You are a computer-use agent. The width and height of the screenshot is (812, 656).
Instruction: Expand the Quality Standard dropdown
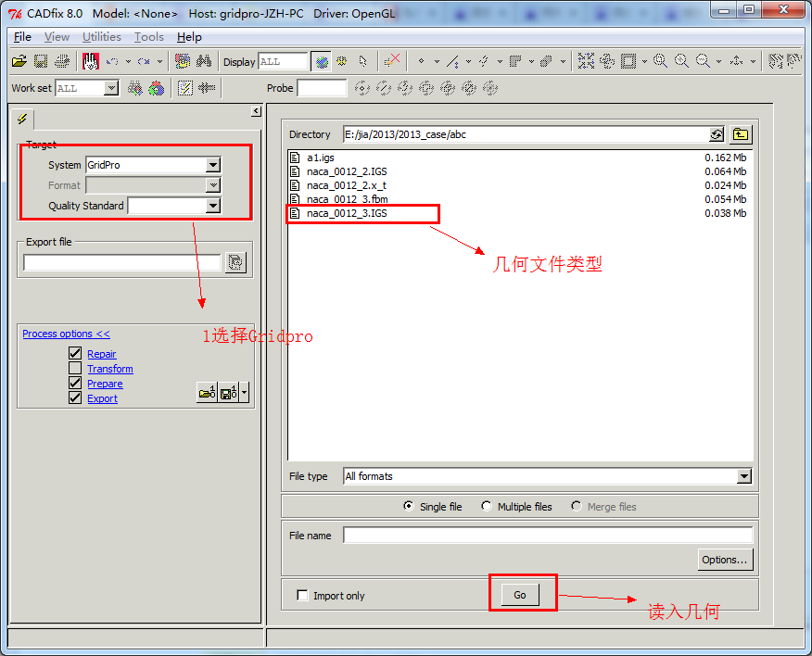tap(213, 206)
